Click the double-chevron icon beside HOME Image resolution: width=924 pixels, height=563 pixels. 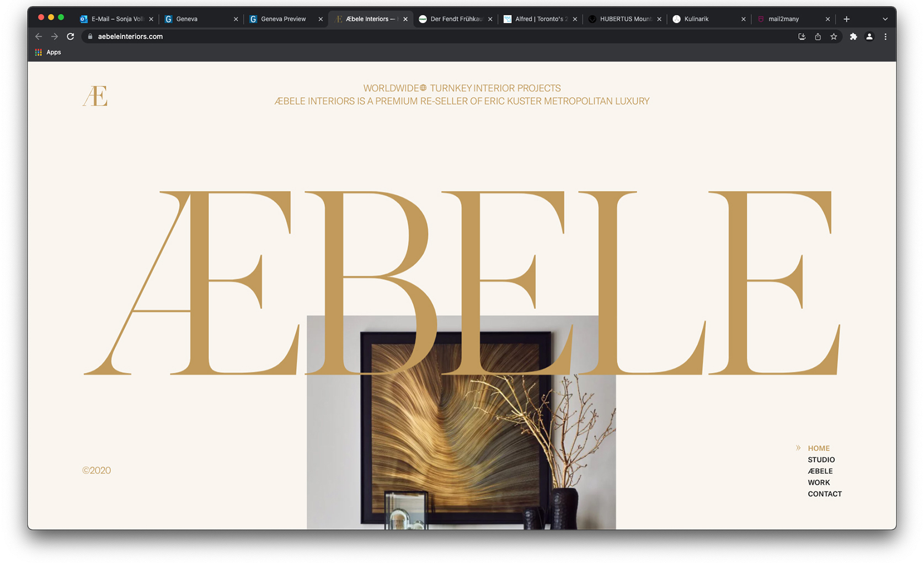tap(798, 448)
